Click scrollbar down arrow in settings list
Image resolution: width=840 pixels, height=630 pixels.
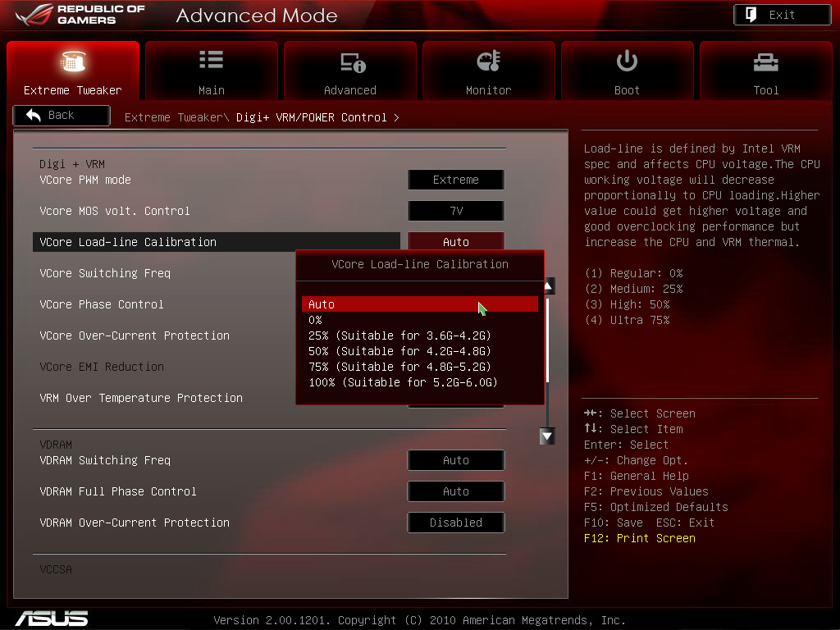click(547, 436)
